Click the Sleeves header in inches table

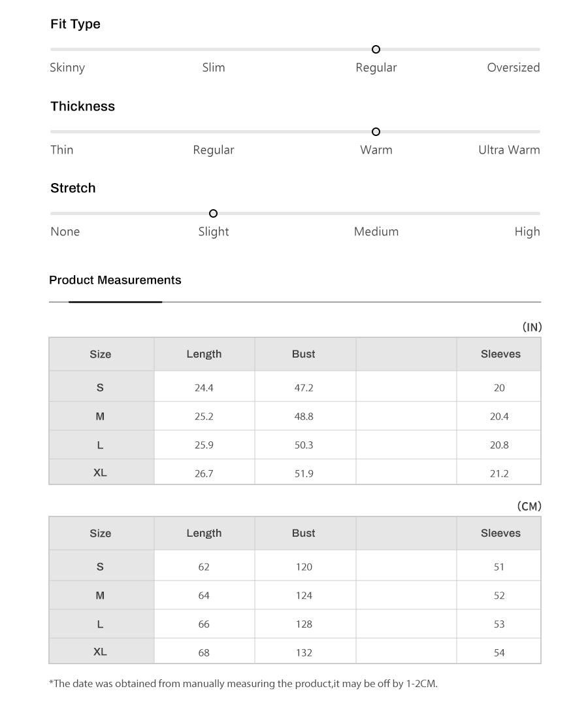point(500,354)
